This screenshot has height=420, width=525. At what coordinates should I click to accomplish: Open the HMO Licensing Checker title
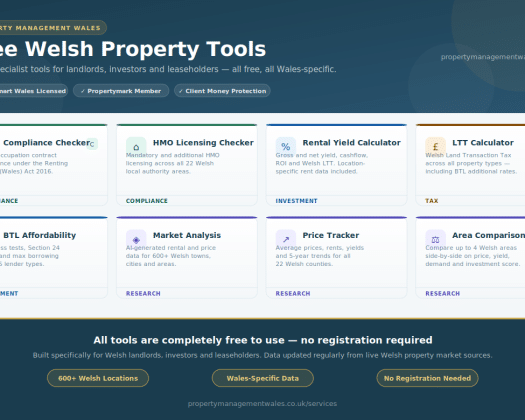(x=203, y=143)
